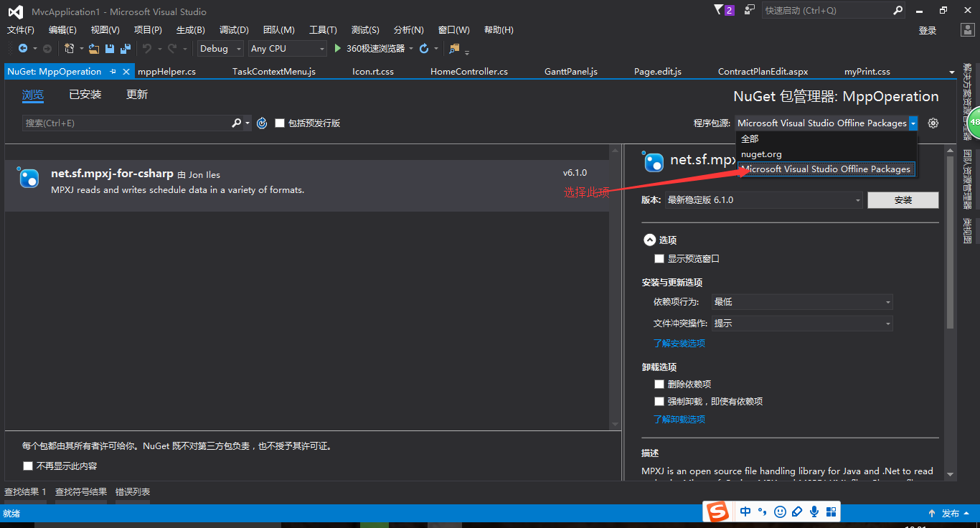The height and width of the screenshot is (528, 980).
Task: Open the 依赖项行为 dropdown
Action: pos(802,302)
